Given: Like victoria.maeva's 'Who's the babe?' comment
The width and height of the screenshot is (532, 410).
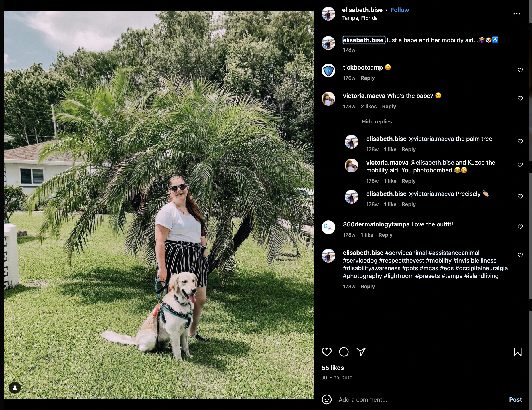Looking at the screenshot, I should click(520, 98).
